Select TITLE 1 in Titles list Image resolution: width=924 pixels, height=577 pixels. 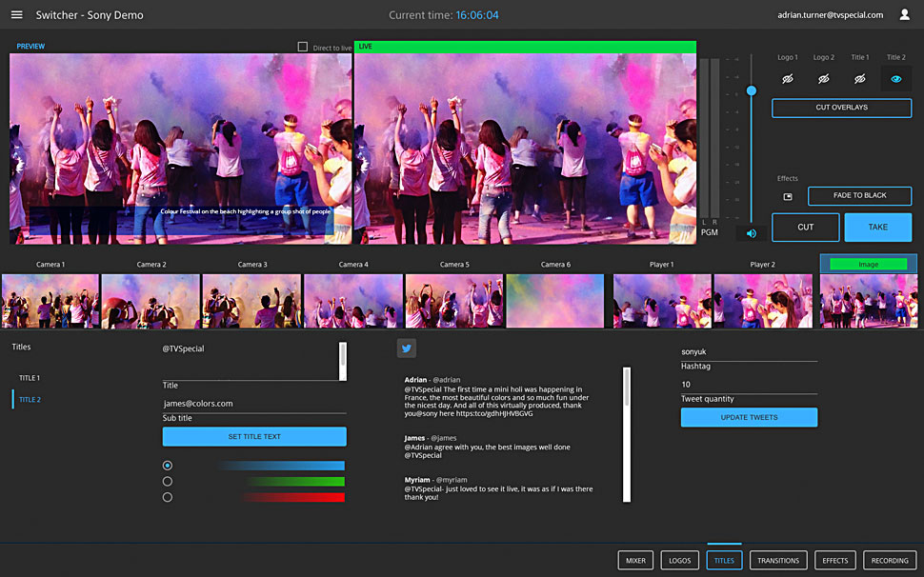[x=30, y=378]
